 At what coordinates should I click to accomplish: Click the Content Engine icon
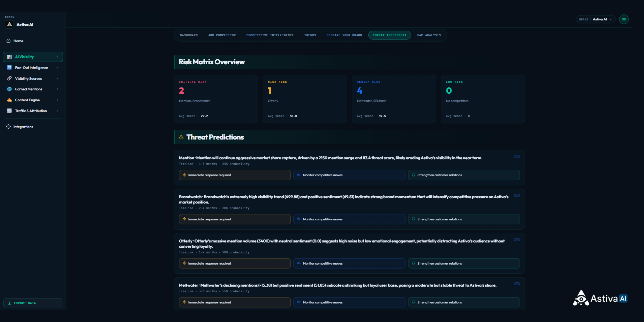(9, 100)
